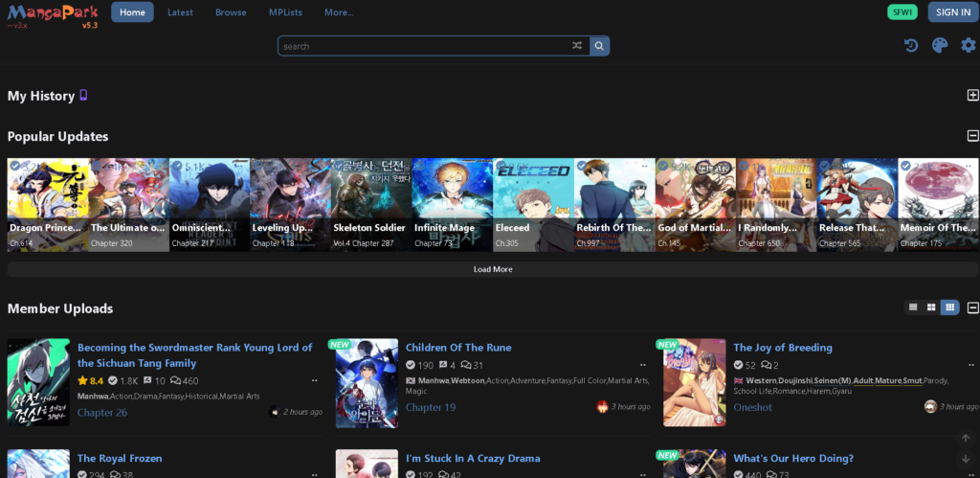Open the reading history clock icon
The image size is (980, 478).
pyautogui.click(x=911, y=46)
